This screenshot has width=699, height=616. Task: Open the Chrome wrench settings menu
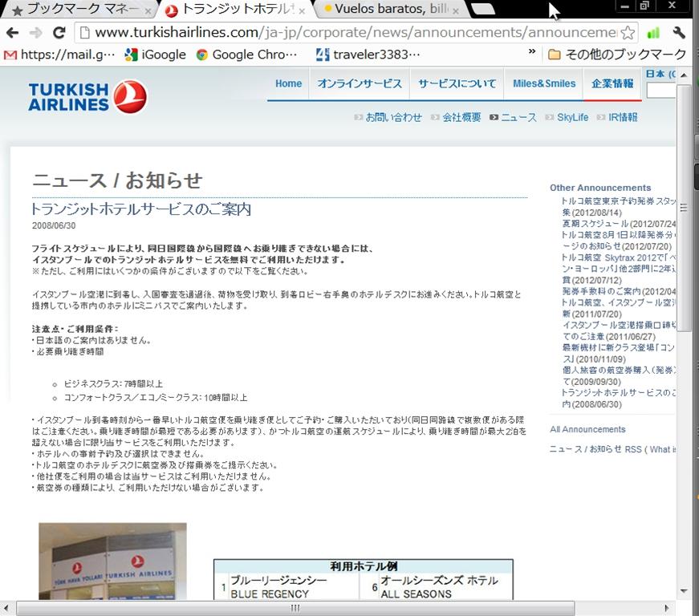679,33
